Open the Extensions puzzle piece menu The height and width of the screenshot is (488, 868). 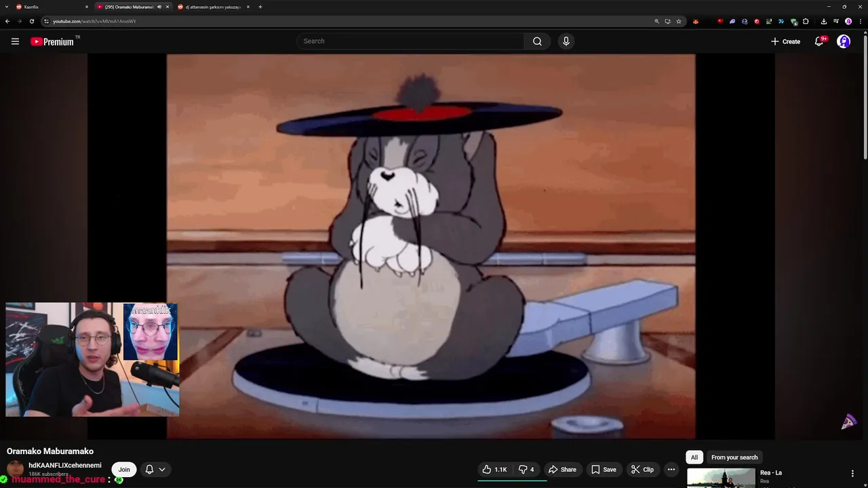(806, 21)
